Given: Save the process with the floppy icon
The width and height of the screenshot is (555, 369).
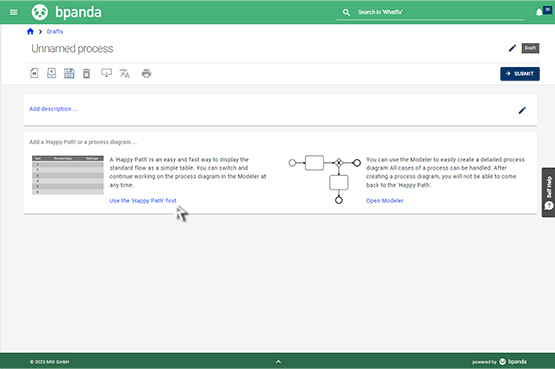Looking at the screenshot, I should click(x=69, y=73).
